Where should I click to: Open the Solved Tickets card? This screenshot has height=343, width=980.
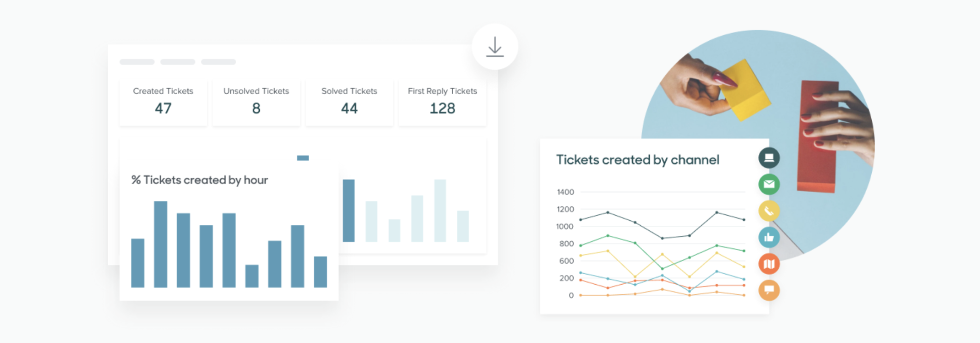349,102
